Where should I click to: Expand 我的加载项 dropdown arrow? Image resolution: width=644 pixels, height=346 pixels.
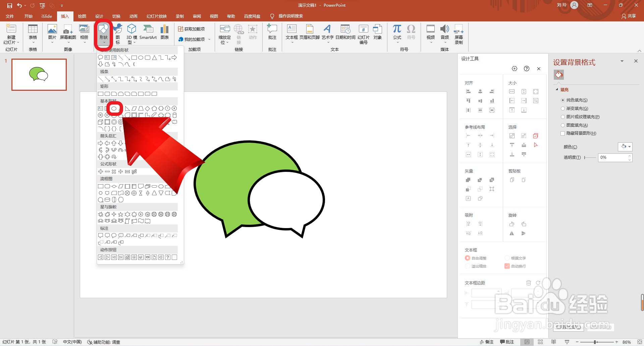pos(209,40)
